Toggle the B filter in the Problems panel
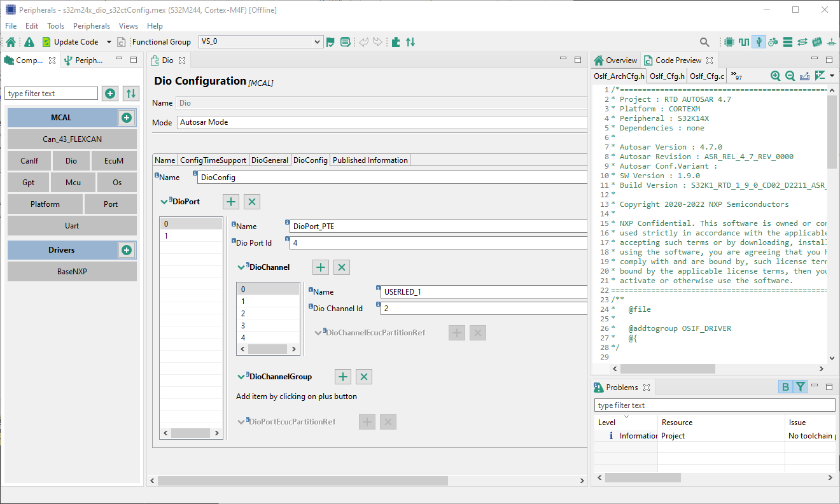The width and height of the screenshot is (840, 504). 785,387
